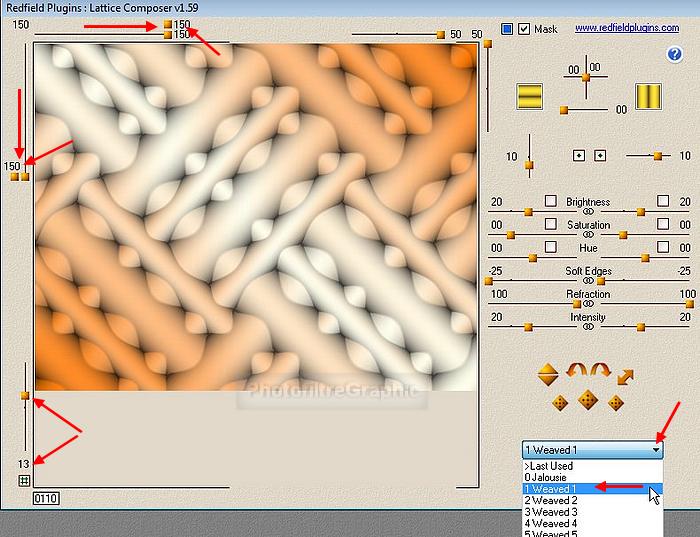Open the preset dropdown arrow showing Weaved 1

point(656,450)
